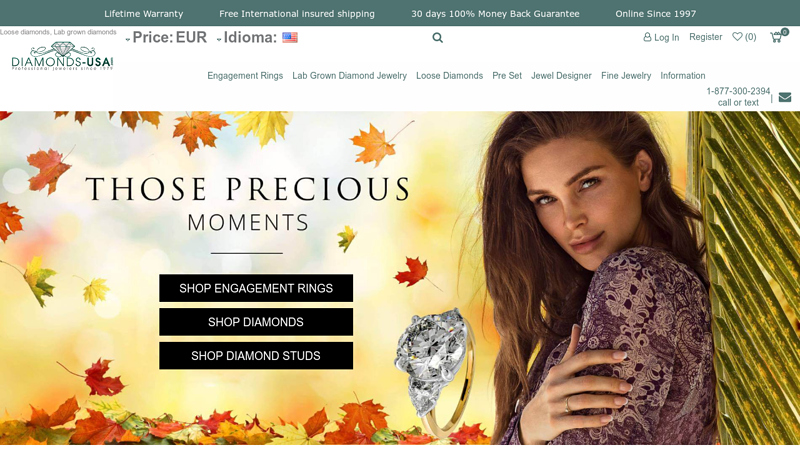This screenshot has height=450, width=800.
Task: Click the search magnifier icon
Action: point(437,38)
